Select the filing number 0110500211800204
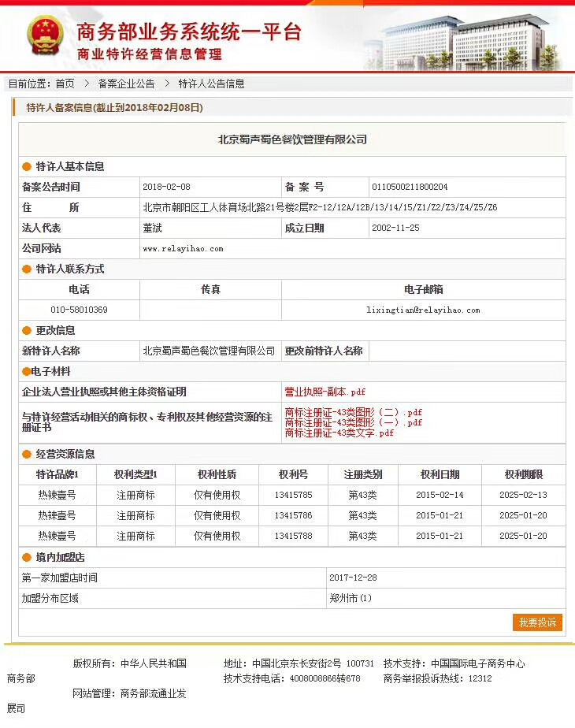Image resolution: width=575 pixels, height=728 pixels. [x=410, y=187]
